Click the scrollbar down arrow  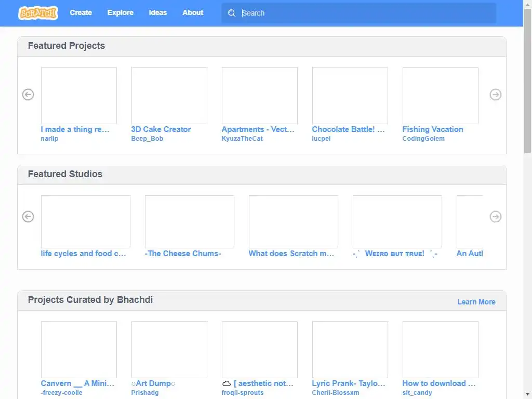pyautogui.click(x=528, y=395)
